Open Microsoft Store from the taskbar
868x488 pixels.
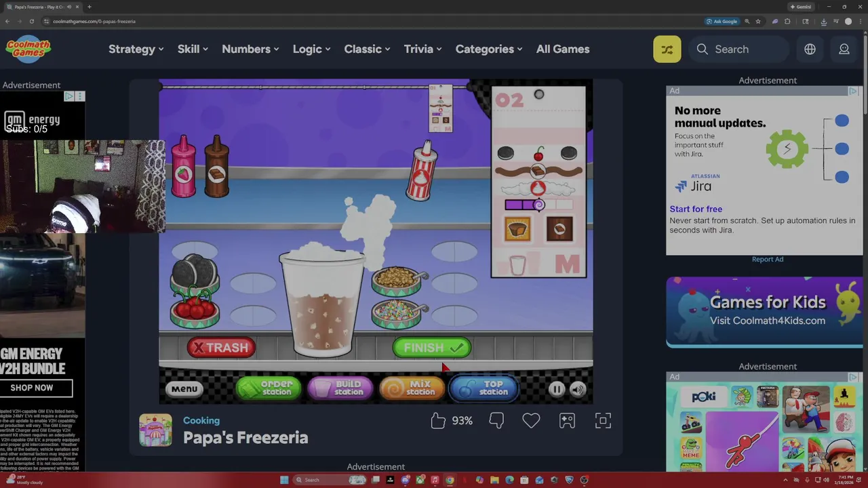tap(524, 480)
